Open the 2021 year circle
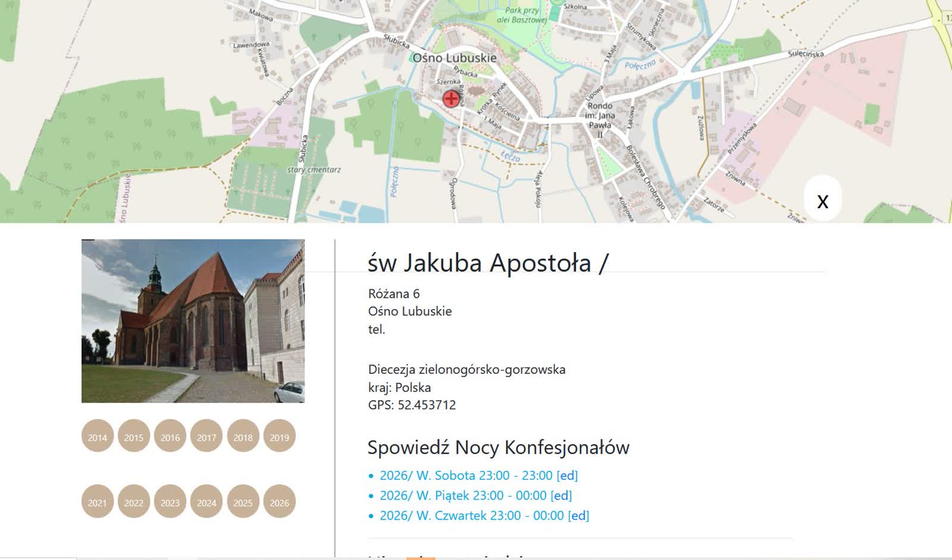Image resolution: width=952 pixels, height=560 pixels. (98, 502)
